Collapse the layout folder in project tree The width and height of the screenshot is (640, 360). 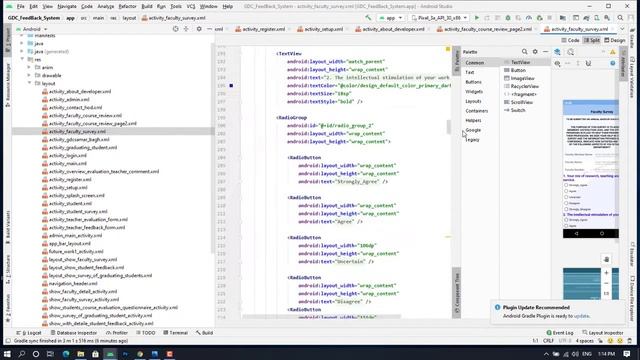[x=29, y=83]
